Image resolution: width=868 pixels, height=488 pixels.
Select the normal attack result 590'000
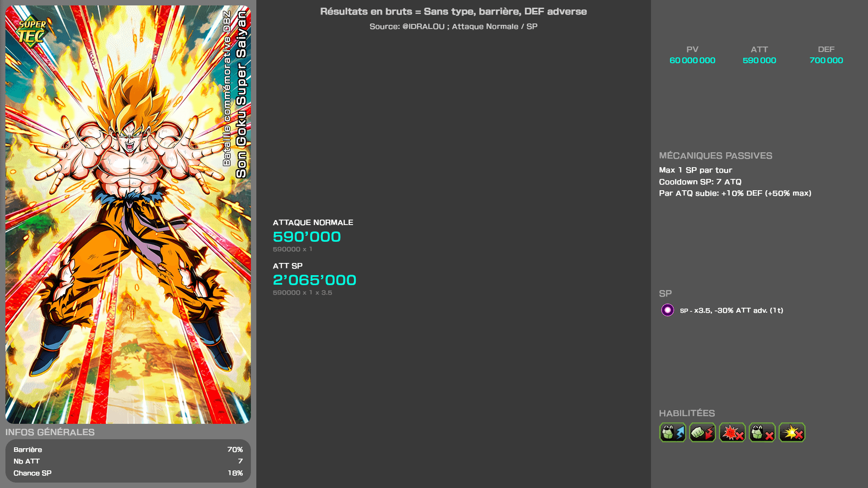(307, 236)
